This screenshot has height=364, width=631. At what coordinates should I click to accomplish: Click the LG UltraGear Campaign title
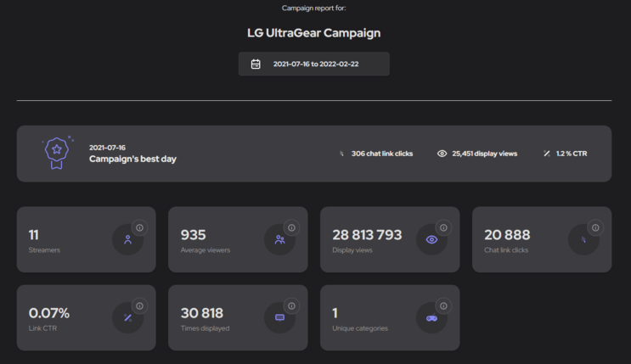point(314,33)
